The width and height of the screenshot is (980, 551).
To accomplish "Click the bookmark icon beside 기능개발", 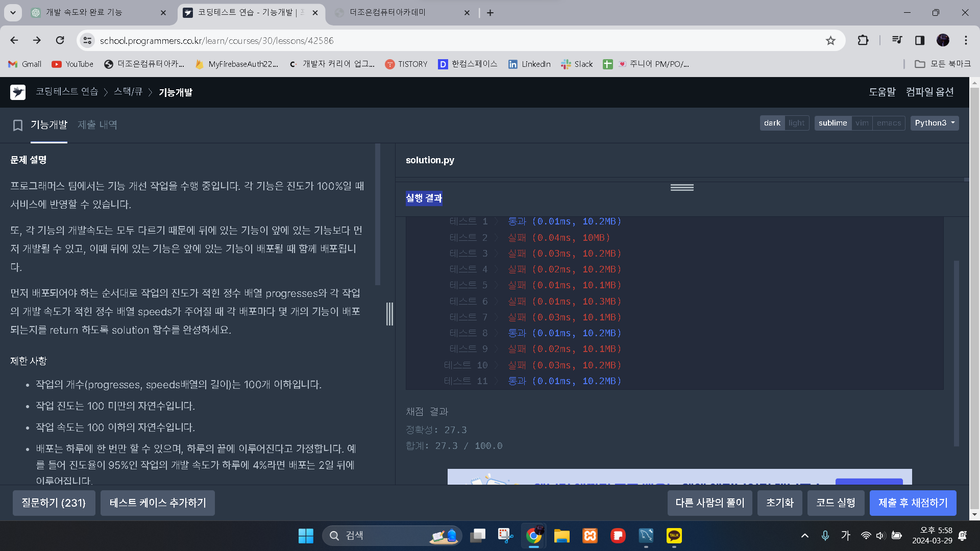I will click(x=18, y=125).
